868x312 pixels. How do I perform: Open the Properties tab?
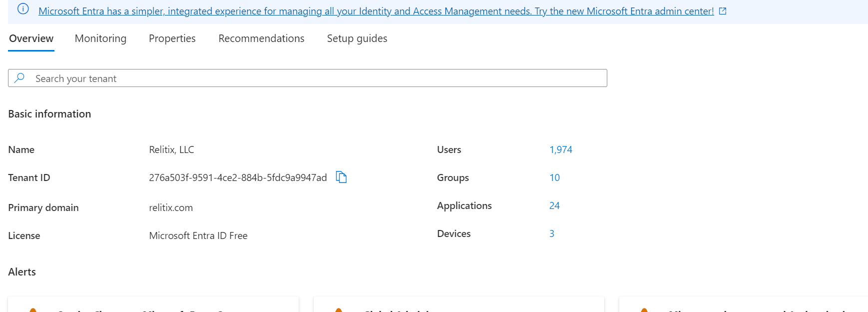[x=172, y=38]
